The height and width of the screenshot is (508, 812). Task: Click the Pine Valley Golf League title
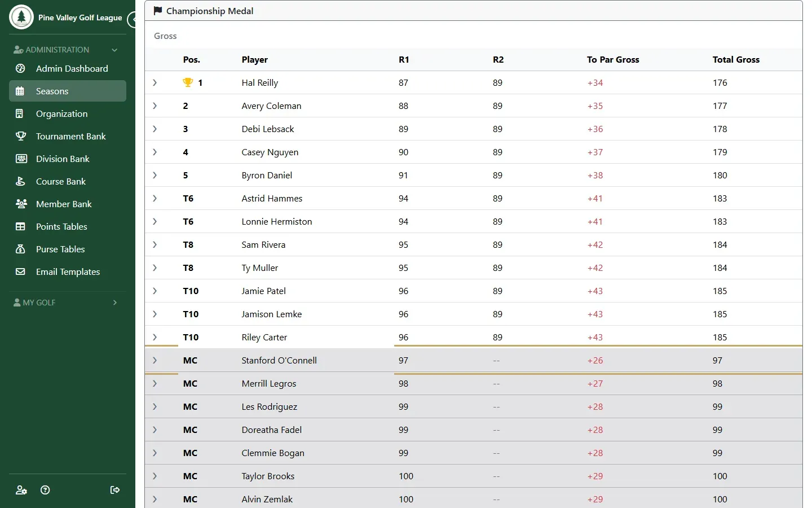(x=80, y=17)
